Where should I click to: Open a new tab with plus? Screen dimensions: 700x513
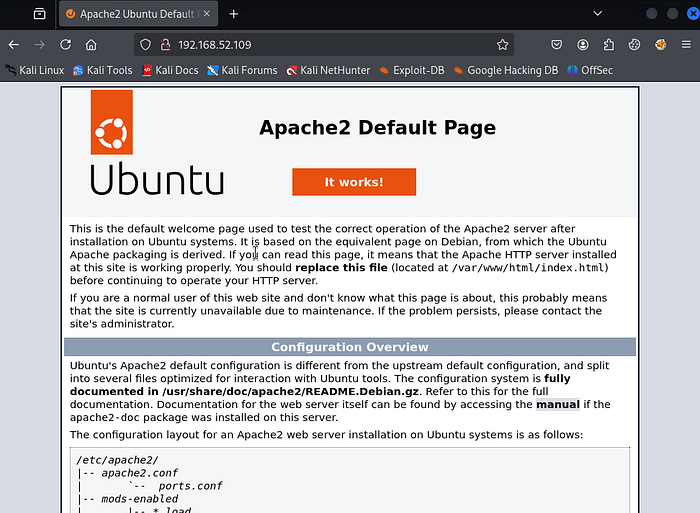233,14
